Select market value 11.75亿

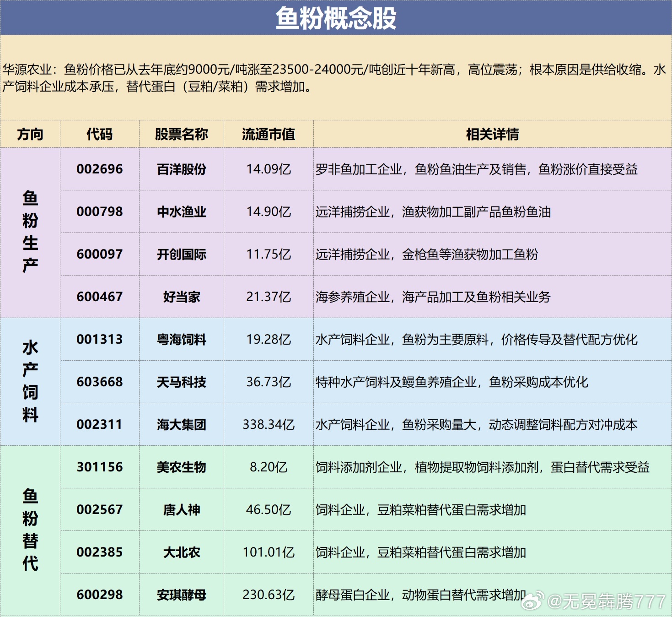(269, 254)
